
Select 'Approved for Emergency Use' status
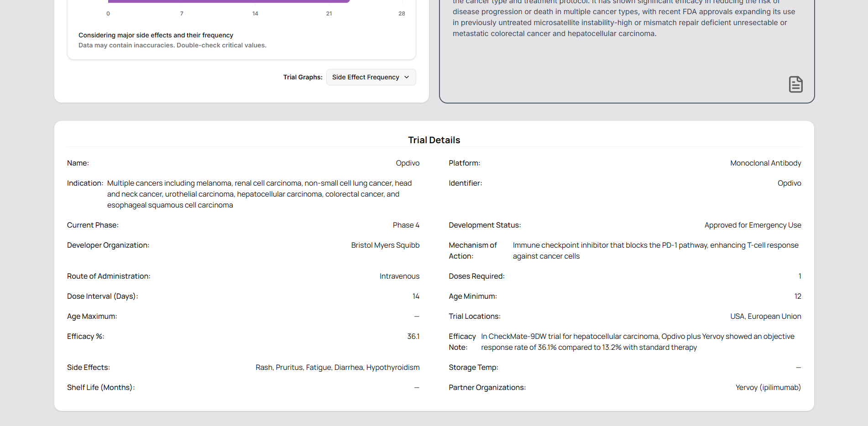753,225
